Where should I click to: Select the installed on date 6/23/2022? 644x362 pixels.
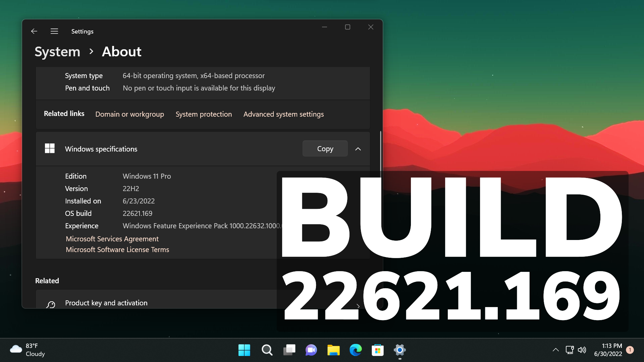[x=139, y=201]
